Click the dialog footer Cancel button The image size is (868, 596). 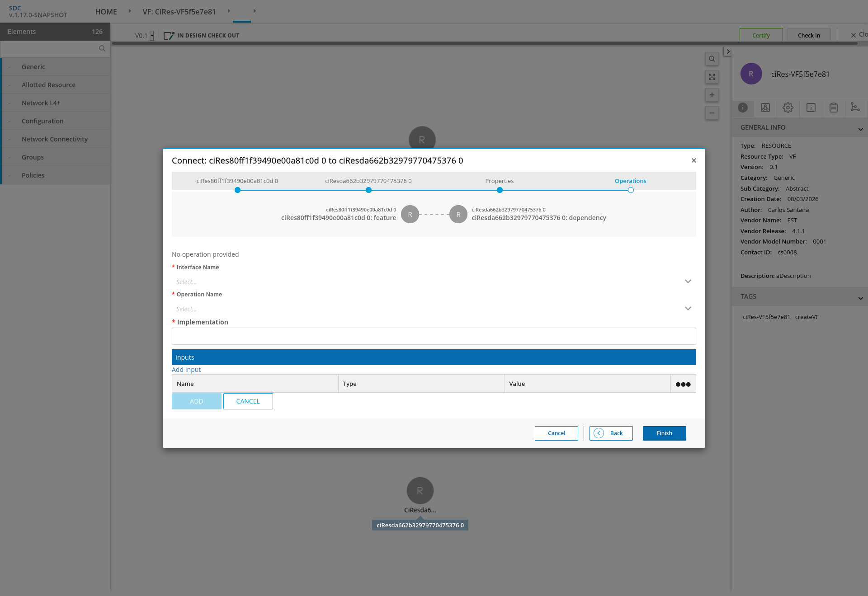[x=556, y=433]
